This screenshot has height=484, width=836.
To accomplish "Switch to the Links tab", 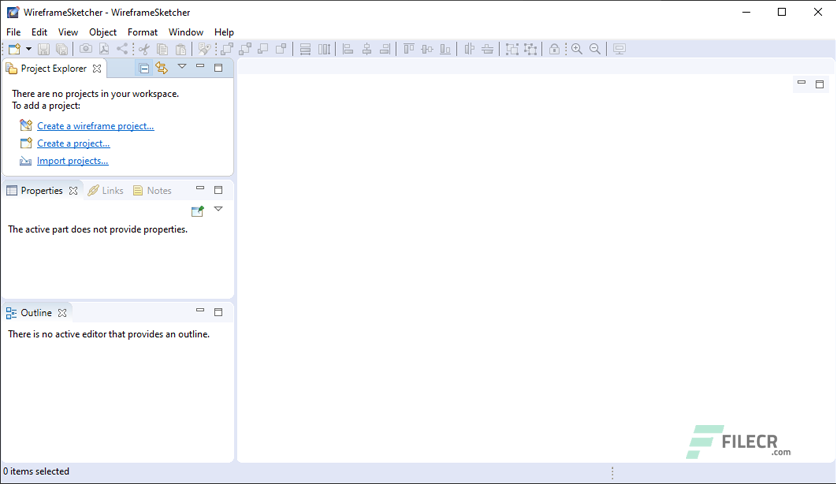I will tap(106, 190).
